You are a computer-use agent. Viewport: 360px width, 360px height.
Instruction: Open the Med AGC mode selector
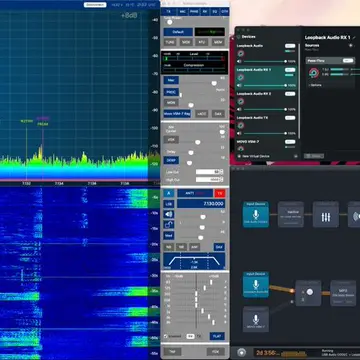(169, 236)
